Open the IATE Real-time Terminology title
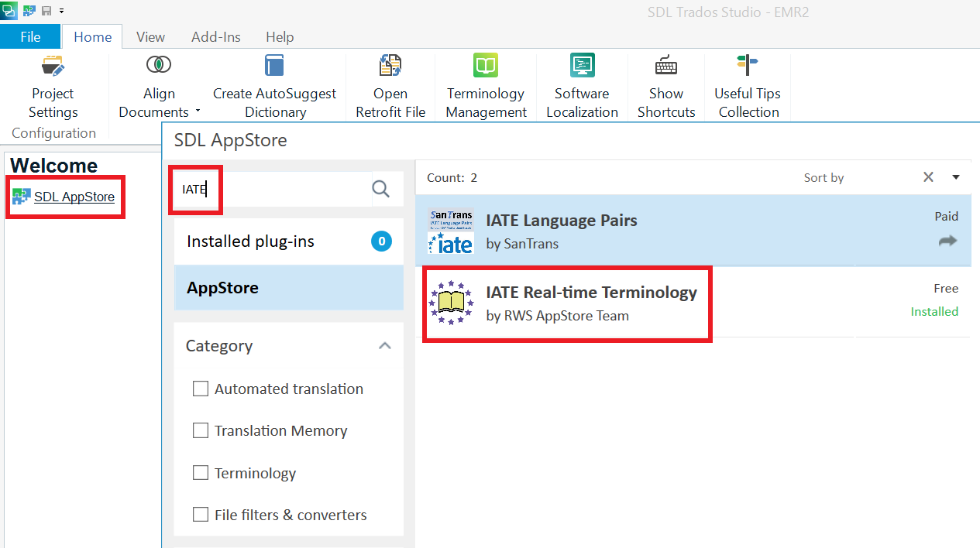Viewport: 980px width, 548px height. (591, 293)
